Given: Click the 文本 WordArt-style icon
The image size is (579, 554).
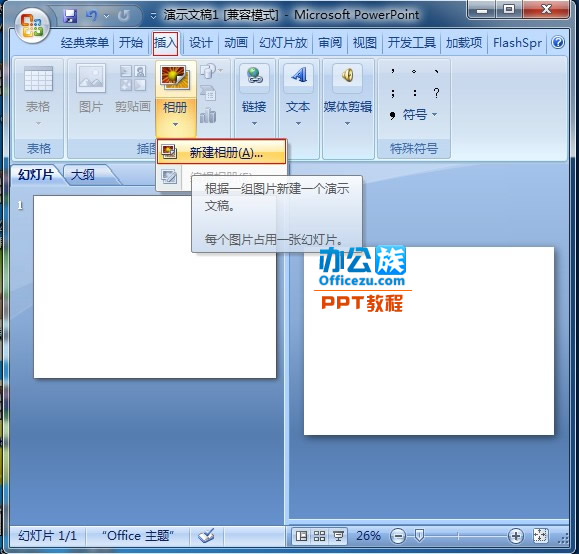Looking at the screenshot, I should [x=298, y=76].
